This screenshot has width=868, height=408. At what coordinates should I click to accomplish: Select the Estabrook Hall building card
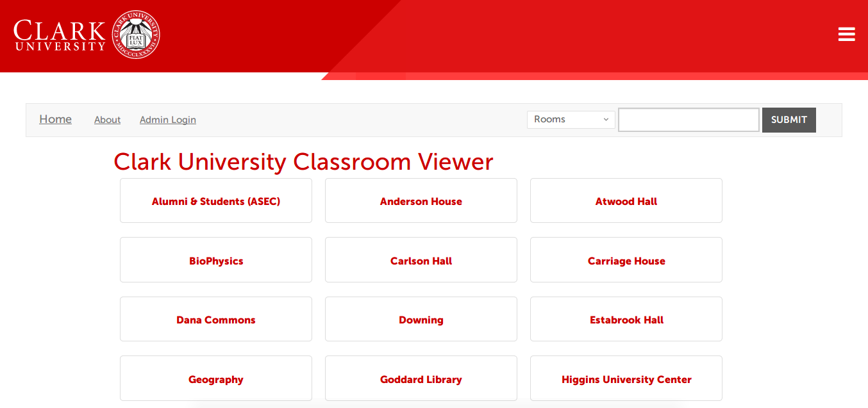coord(626,319)
